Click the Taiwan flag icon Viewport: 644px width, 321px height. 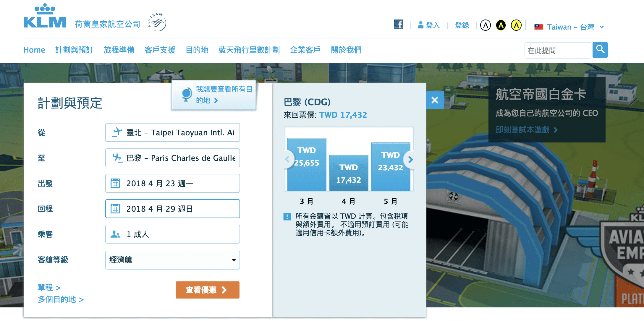(x=538, y=27)
